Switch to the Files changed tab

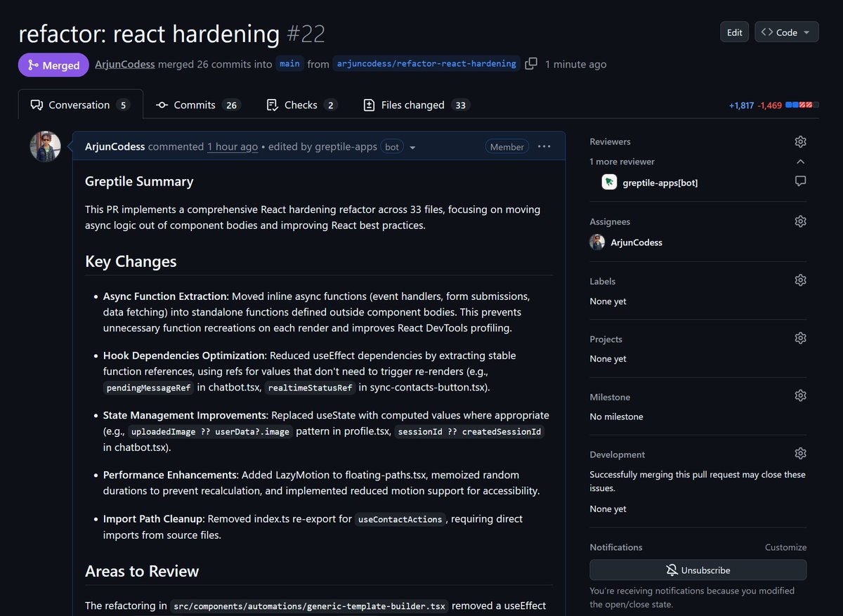[416, 105]
